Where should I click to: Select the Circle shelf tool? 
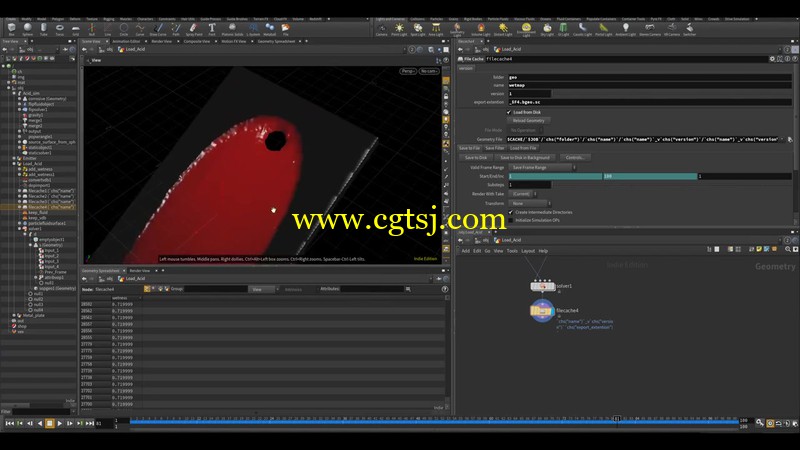click(123, 29)
